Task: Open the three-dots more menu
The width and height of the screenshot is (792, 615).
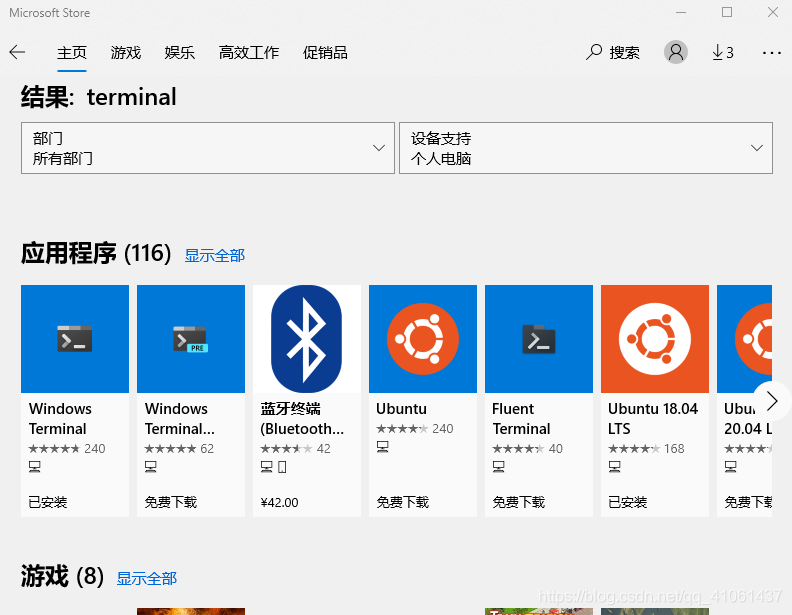Action: click(772, 53)
